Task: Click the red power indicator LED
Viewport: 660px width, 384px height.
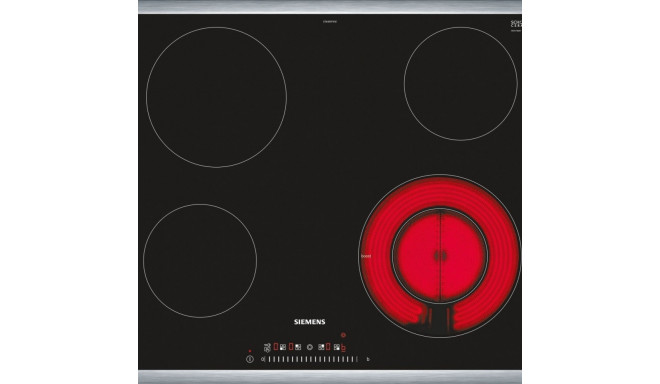Action: 250,351
